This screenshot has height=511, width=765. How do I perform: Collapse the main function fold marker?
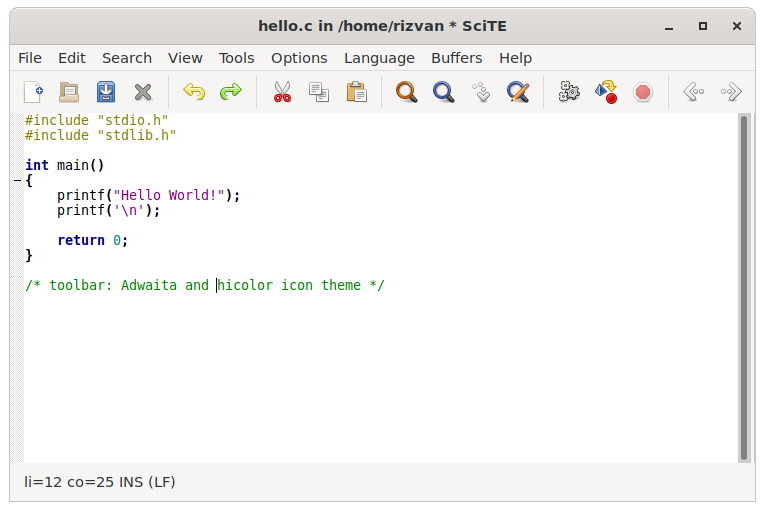coord(17,181)
